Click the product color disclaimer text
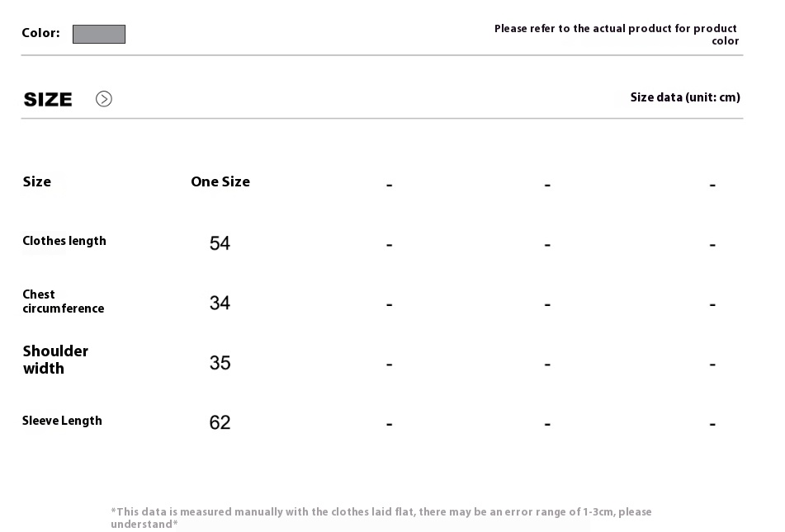 [x=617, y=35]
